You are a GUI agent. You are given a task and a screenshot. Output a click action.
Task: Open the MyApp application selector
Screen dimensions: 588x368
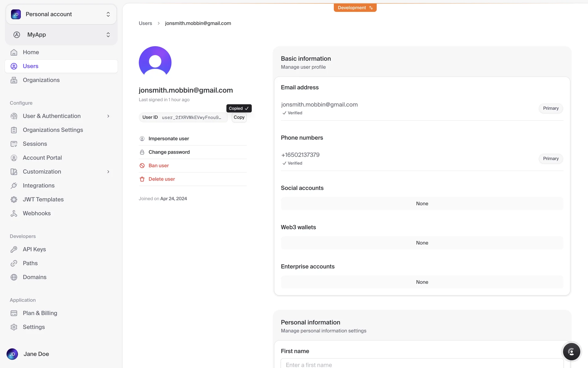click(61, 35)
